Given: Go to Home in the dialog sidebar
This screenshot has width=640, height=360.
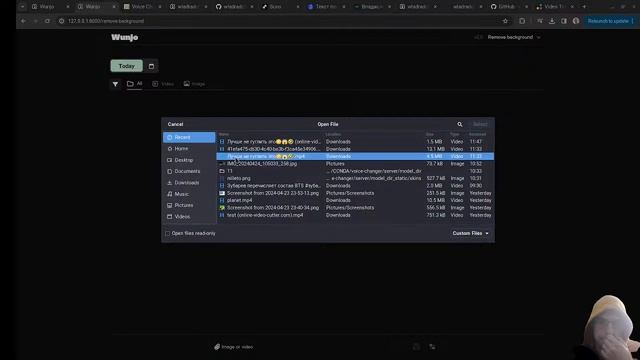Looking at the screenshot, I should coord(189,149).
